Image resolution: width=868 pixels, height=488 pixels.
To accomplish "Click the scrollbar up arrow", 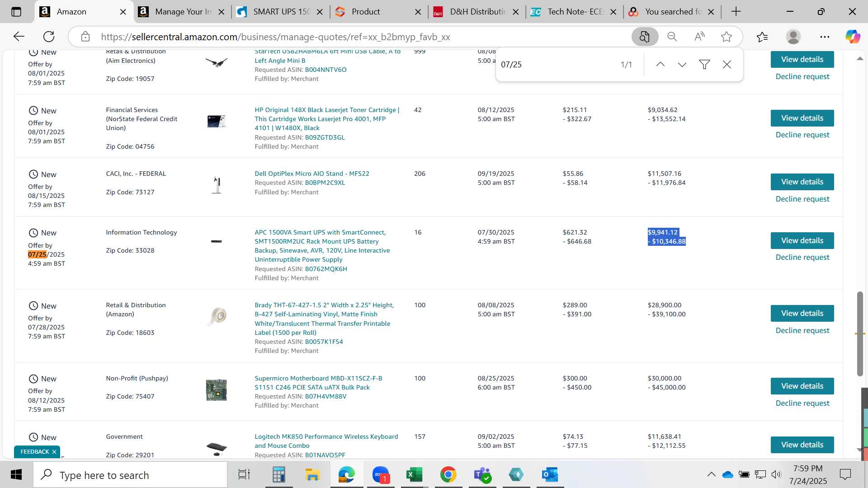I will click(x=860, y=59).
